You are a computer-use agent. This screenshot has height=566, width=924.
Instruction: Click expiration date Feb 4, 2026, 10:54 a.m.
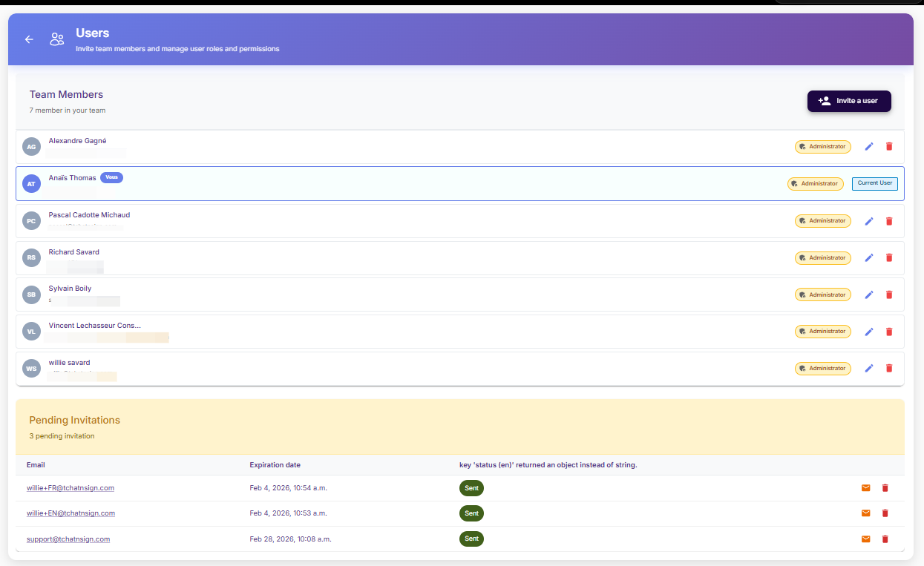[x=289, y=488]
